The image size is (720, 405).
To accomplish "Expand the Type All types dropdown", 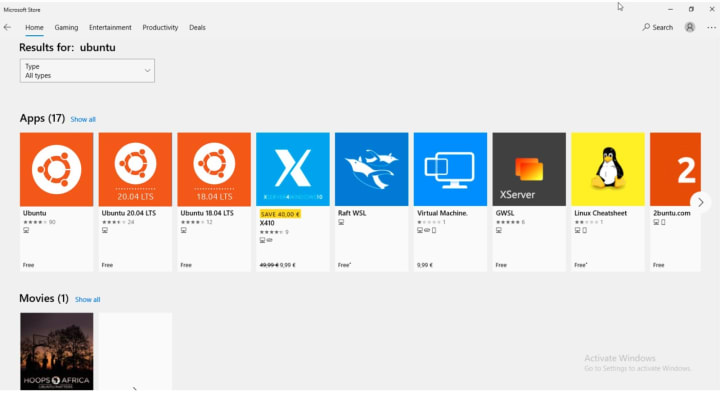I will [x=87, y=71].
